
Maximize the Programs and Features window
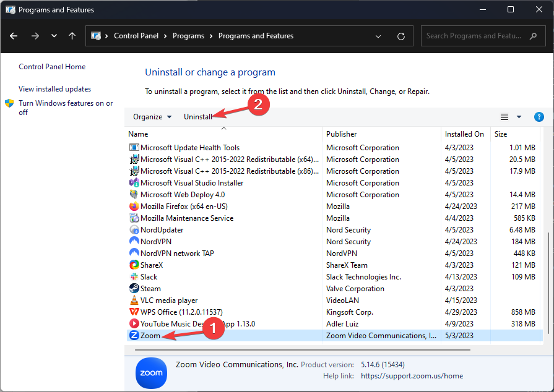511,9
